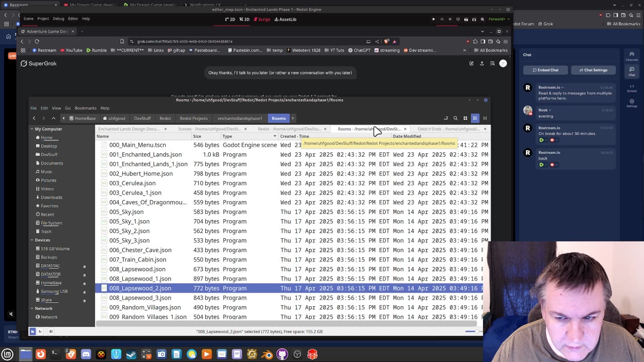Image resolution: width=644 pixels, height=362 pixels.
Task: Collapse the Devices sidebar section
Action: [32, 240]
